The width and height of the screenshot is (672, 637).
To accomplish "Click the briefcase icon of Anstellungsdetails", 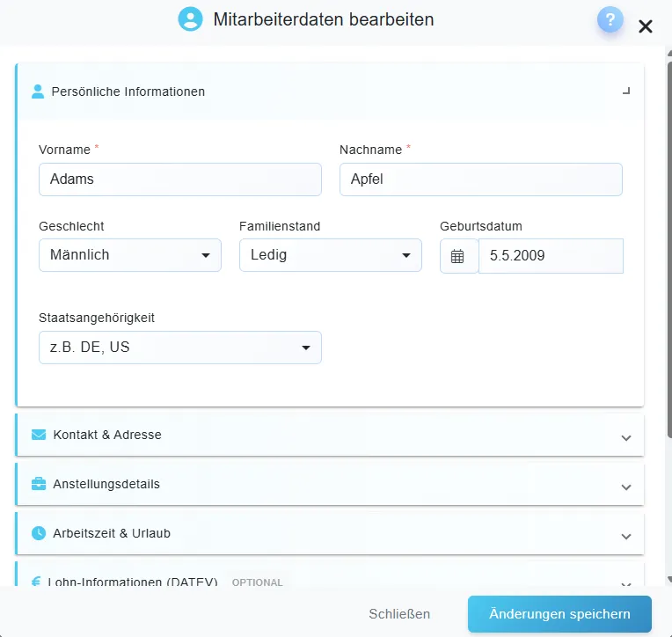I will click(39, 484).
